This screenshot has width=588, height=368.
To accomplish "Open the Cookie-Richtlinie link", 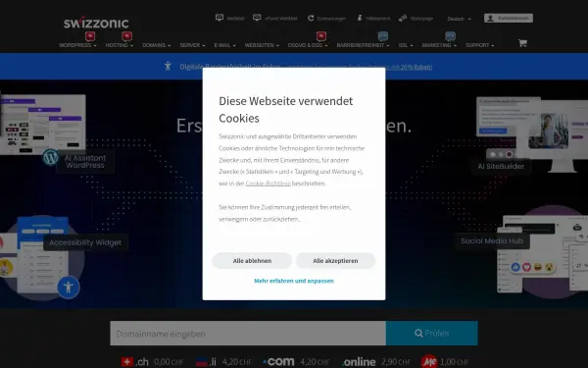I will tap(268, 184).
